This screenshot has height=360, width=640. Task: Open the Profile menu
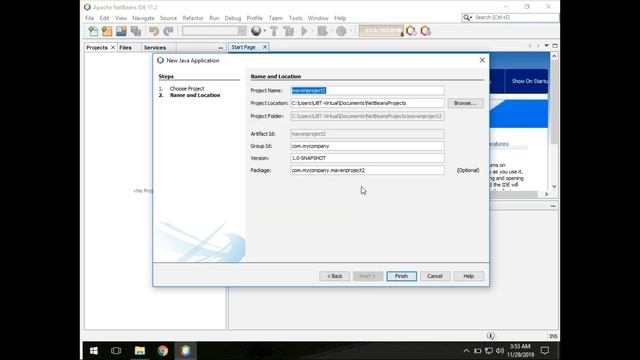254,18
